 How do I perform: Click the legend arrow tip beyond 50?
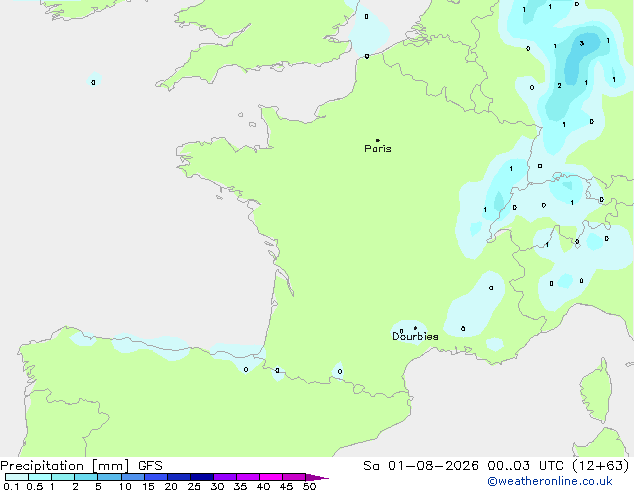[317, 477]
